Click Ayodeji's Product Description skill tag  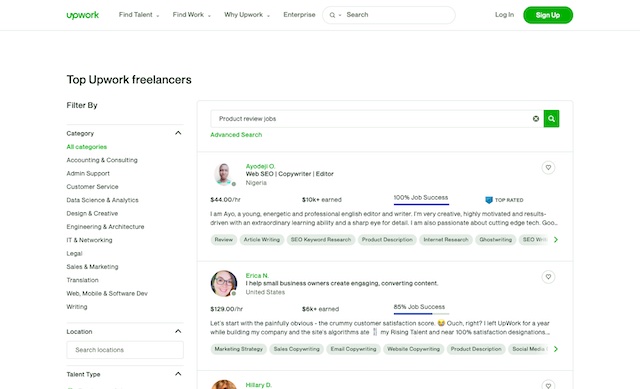click(387, 240)
